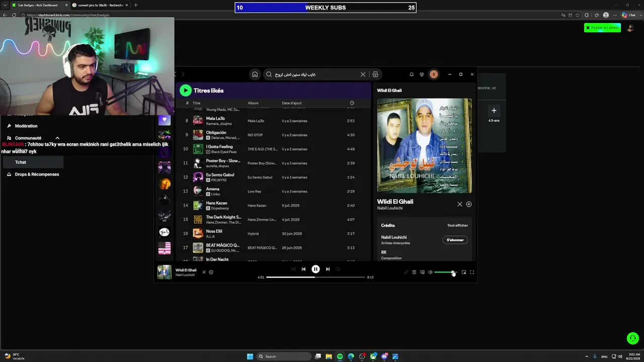Image resolution: width=644 pixels, height=362 pixels.
Task: Toggle repeat in the Spotify player
Action: (x=338, y=269)
